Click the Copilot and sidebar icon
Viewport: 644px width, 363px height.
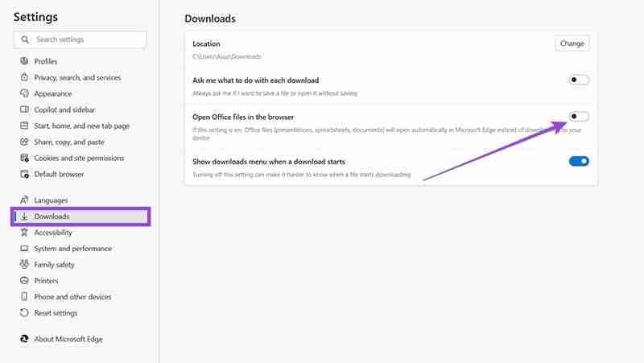click(x=24, y=109)
